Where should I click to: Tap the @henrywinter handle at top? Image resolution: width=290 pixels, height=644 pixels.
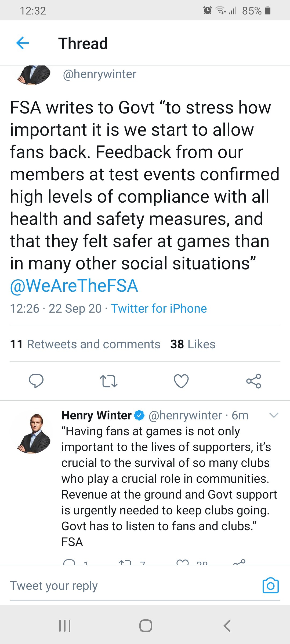[100, 74]
